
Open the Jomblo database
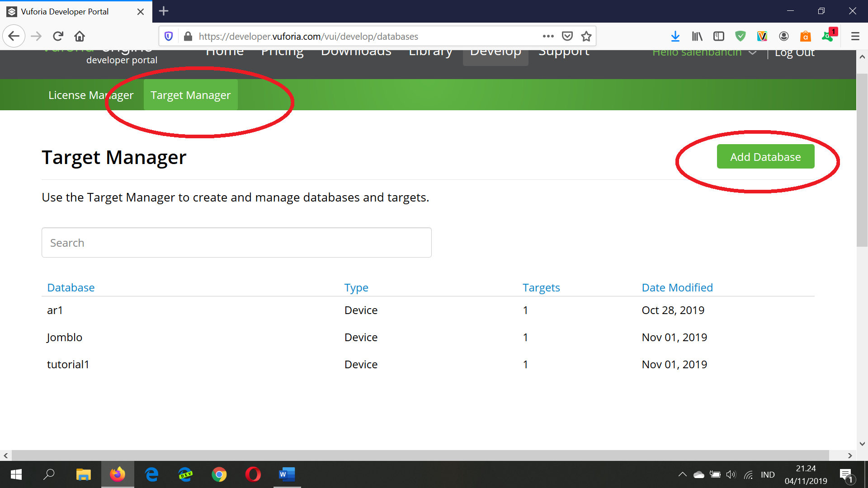(x=65, y=337)
